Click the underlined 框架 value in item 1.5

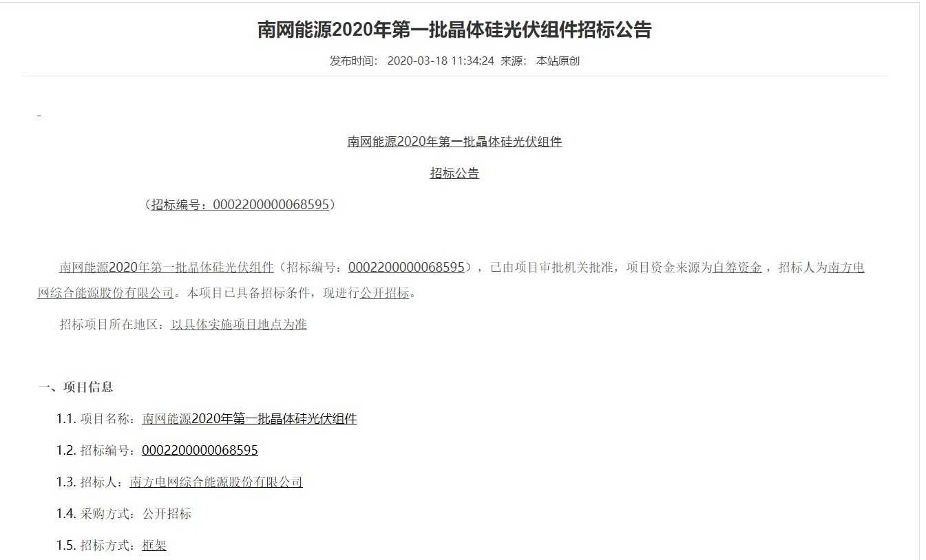click(154, 546)
